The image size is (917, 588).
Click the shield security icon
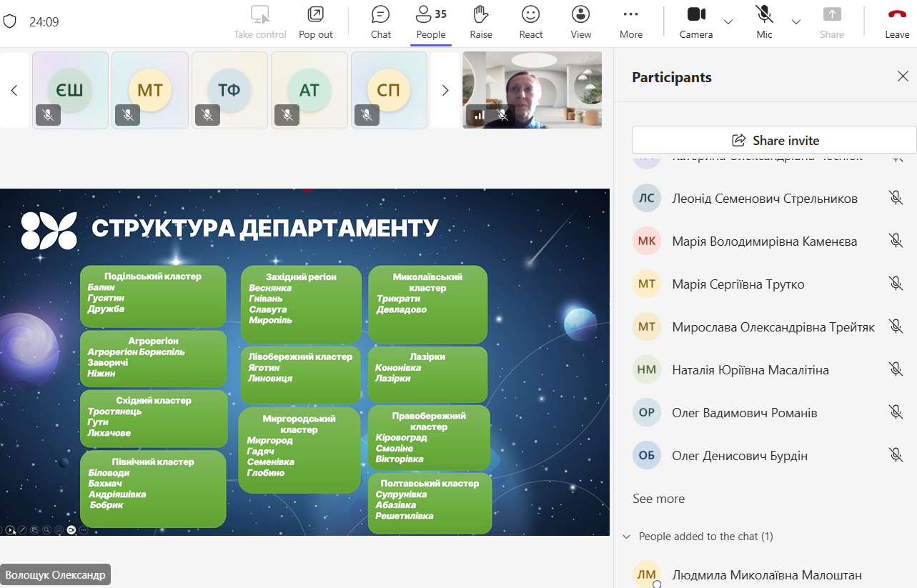(10, 21)
